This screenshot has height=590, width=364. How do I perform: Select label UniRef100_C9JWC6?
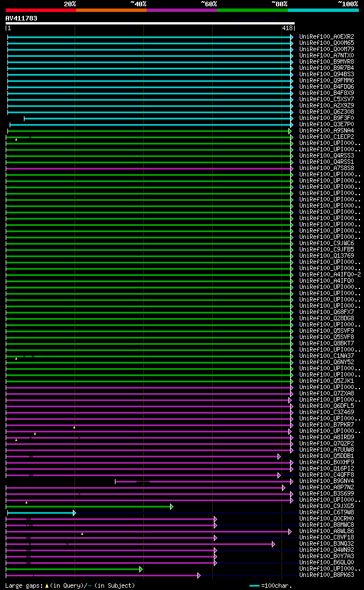(326, 243)
